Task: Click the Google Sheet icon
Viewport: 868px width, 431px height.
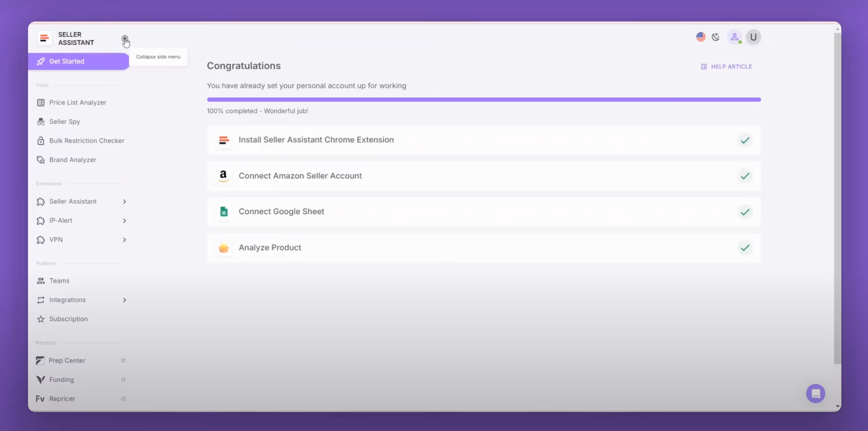Action: point(224,211)
